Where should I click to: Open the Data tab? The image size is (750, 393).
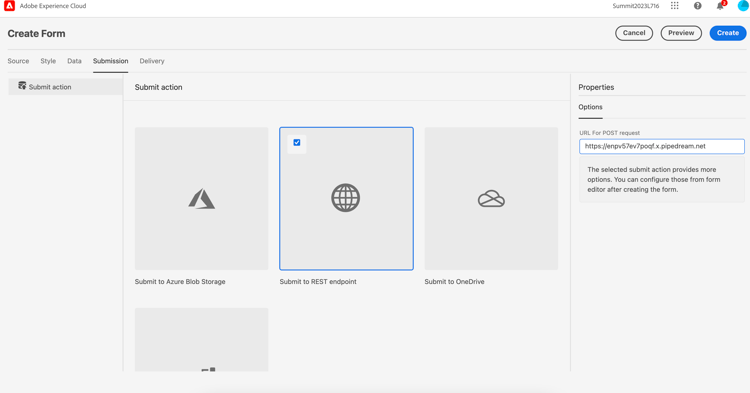[74, 61]
